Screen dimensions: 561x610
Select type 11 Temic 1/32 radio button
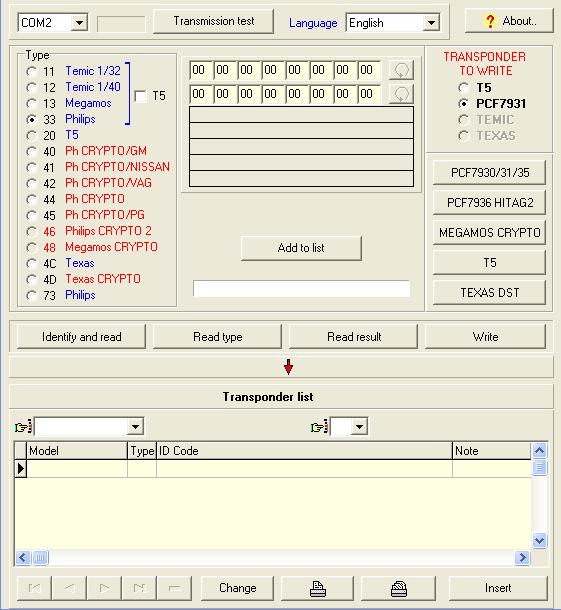pyautogui.click(x=32, y=72)
